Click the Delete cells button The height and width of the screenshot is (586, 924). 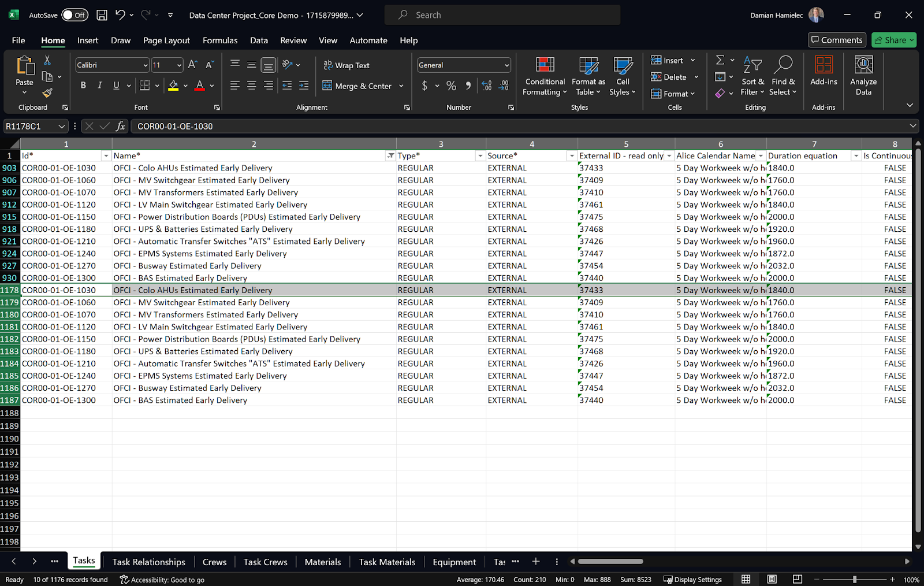coord(669,77)
